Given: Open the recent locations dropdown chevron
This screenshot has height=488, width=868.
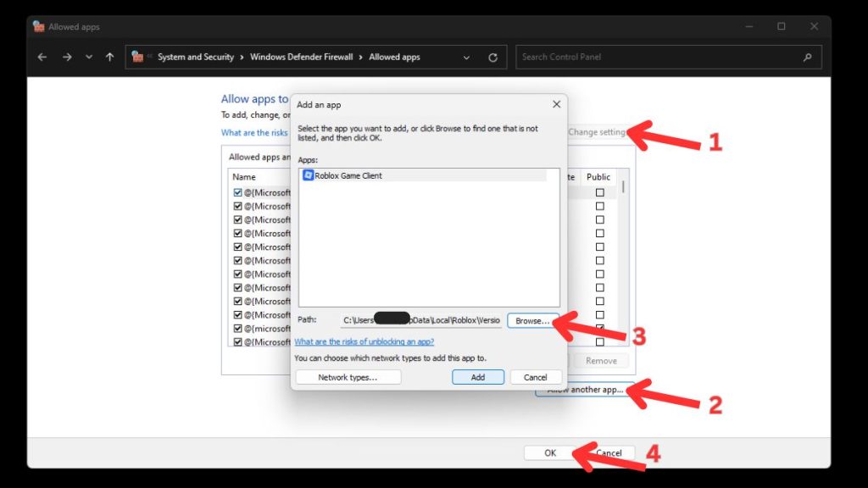Looking at the screenshot, I should 88,58.
